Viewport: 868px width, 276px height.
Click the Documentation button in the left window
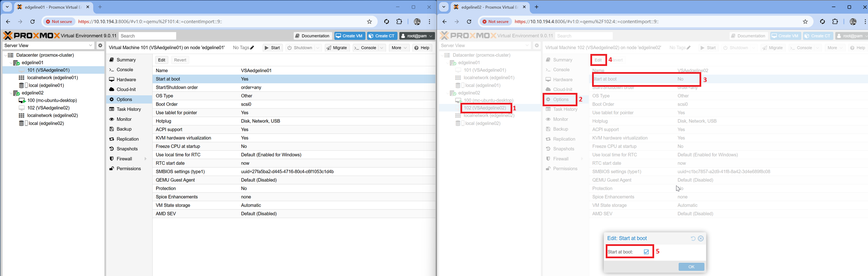coord(313,36)
